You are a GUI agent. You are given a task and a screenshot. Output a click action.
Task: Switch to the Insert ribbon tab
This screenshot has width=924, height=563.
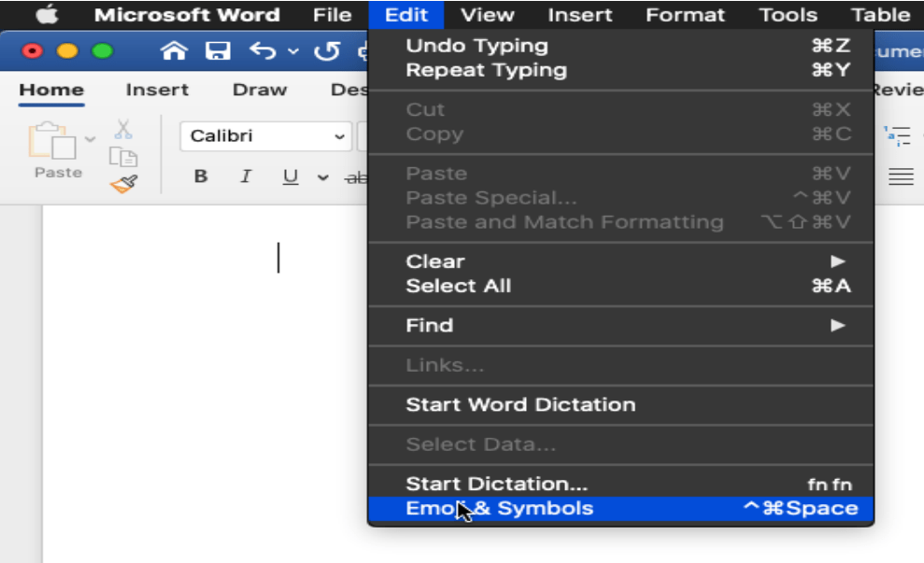[157, 91]
